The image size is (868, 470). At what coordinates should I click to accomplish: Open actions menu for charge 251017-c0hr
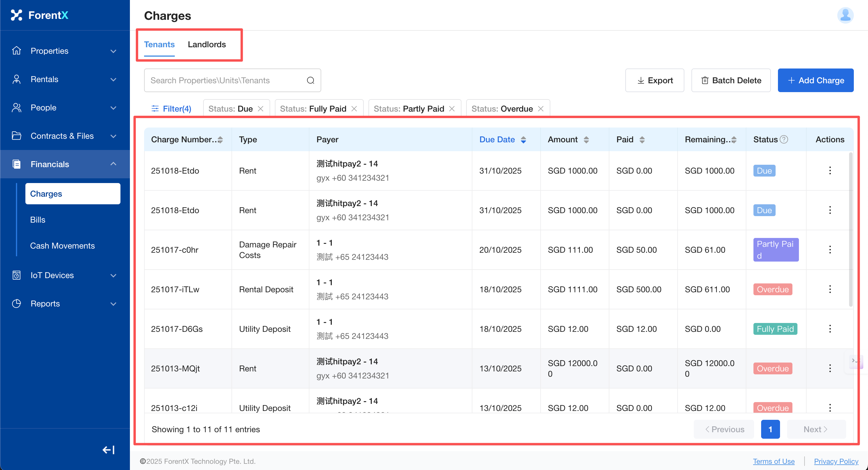pos(830,250)
